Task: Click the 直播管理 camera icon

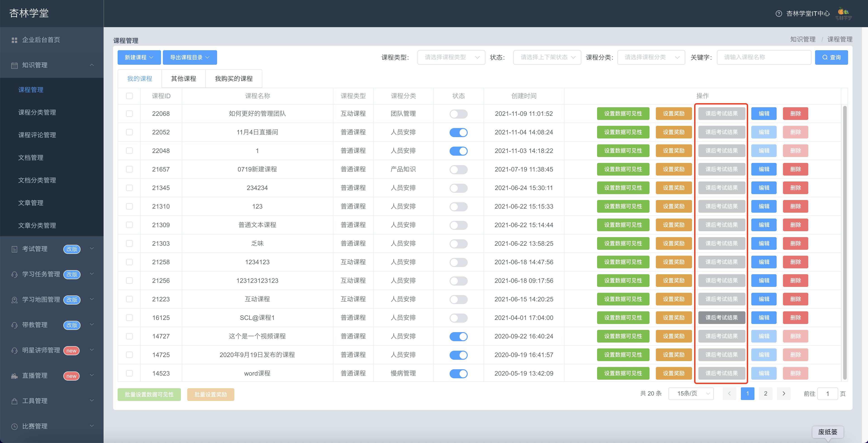Action: pyautogui.click(x=14, y=376)
